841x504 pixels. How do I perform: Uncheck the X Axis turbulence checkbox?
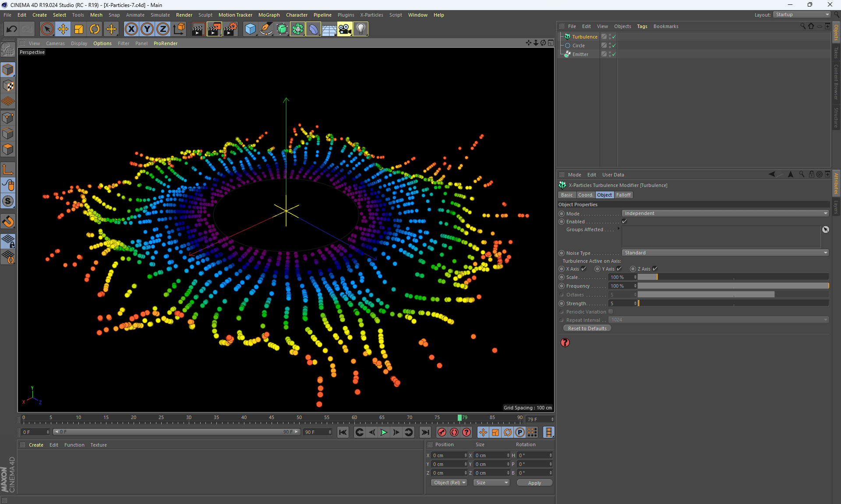click(x=584, y=269)
